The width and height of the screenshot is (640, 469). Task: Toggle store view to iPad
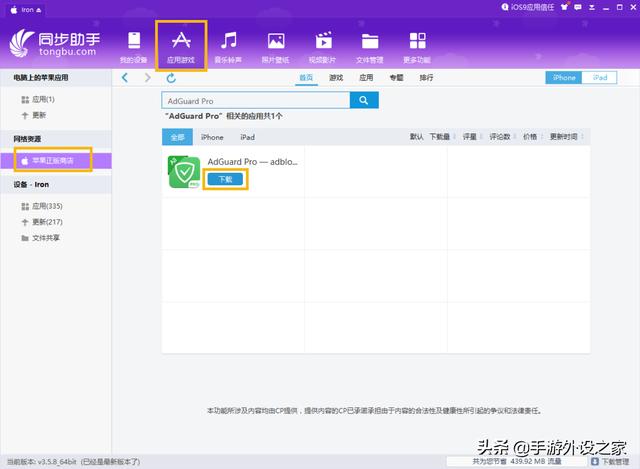(x=599, y=78)
